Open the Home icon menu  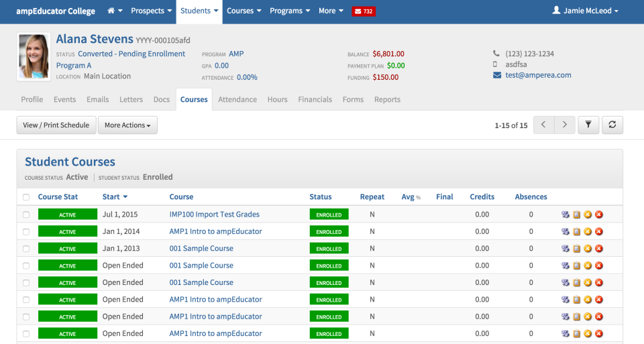[x=115, y=11]
